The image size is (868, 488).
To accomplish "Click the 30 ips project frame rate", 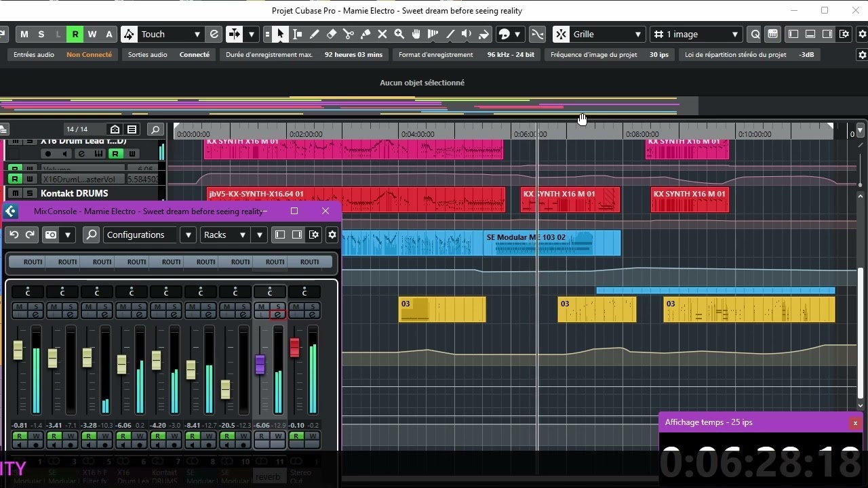I will [659, 55].
